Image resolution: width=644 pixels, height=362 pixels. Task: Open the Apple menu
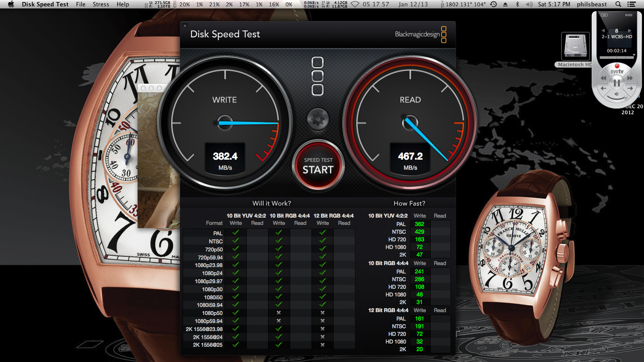point(11,4)
